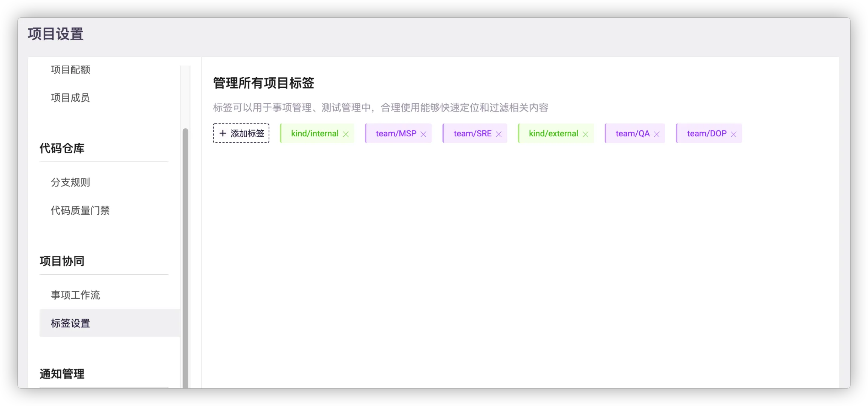The width and height of the screenshot is (868, 406).
Task: Select the 标签设置 menu item
Action: click(x=70, y=323)
